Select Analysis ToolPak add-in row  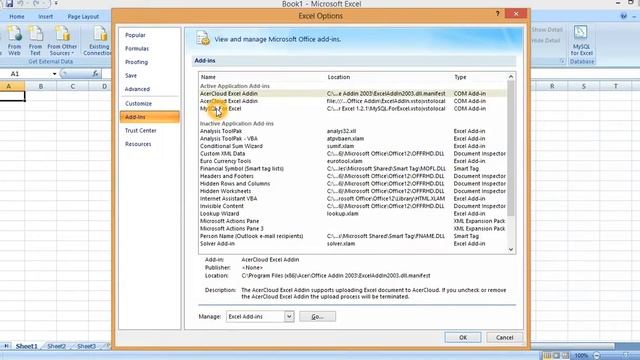coord(353,131)
